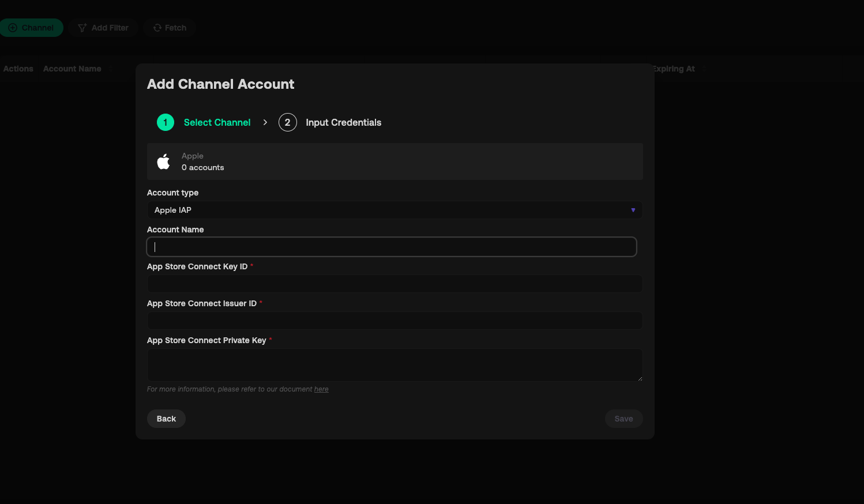
Task: Click the chevron arrow between steps
Action: coord(265,122)
